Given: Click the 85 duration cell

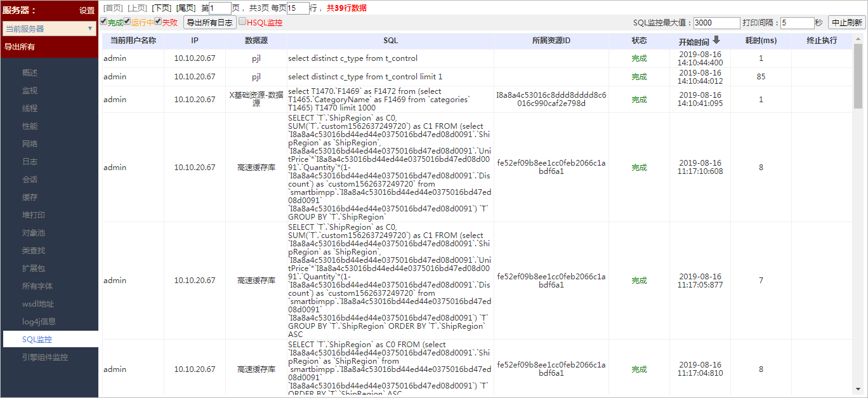Looking at the screenshot, I should coord(761,77).
